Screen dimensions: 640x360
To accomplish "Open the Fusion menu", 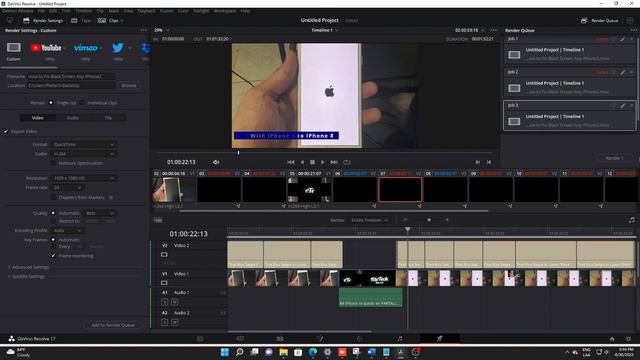I will (166, 11).
